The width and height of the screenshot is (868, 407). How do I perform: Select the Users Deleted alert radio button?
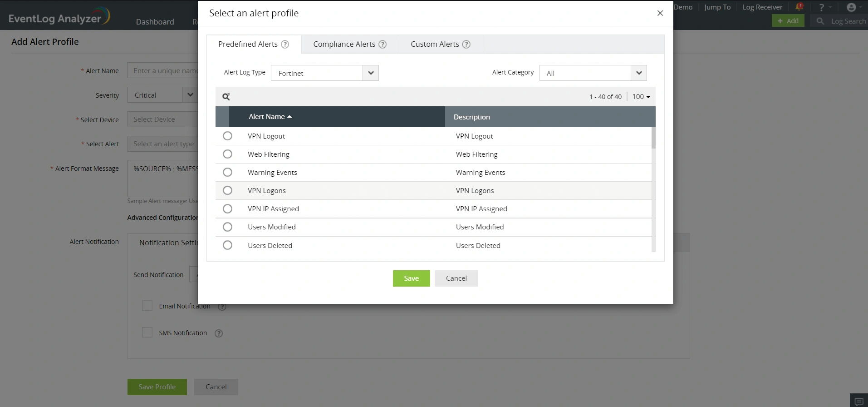point(227,245)
